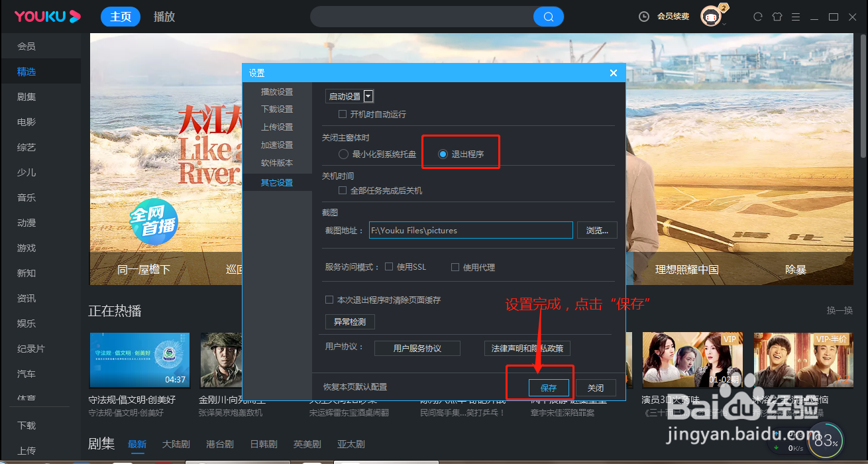Open 综艺 in left sidebar
Viewport: 868px width, 464px height.
[27, 147]
